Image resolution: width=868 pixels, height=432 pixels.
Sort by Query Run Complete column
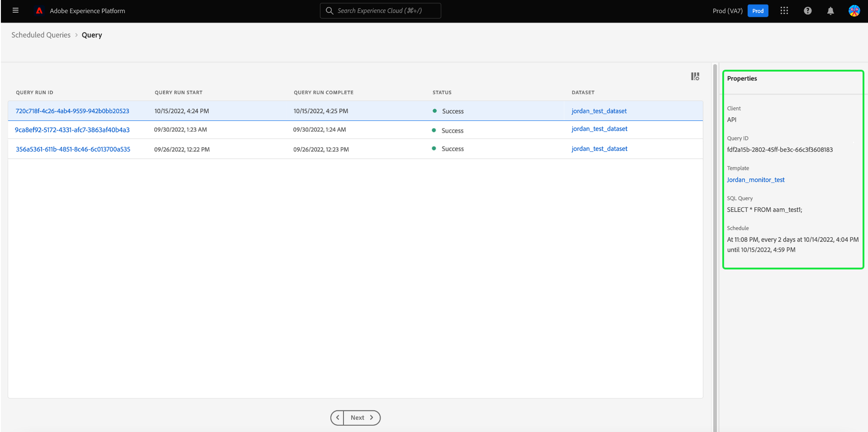(x=324, y=92)
